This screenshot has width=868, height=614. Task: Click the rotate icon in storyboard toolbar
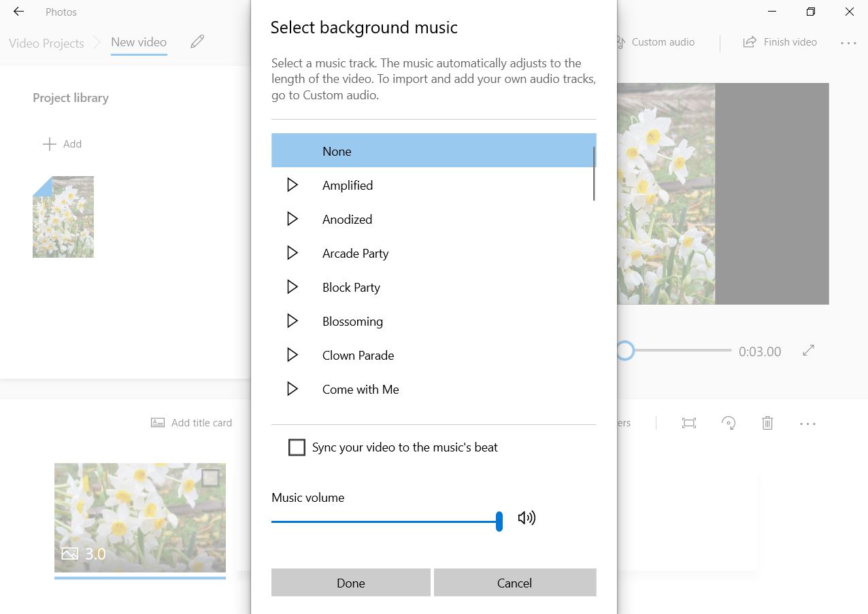click(x=729, y=423)
